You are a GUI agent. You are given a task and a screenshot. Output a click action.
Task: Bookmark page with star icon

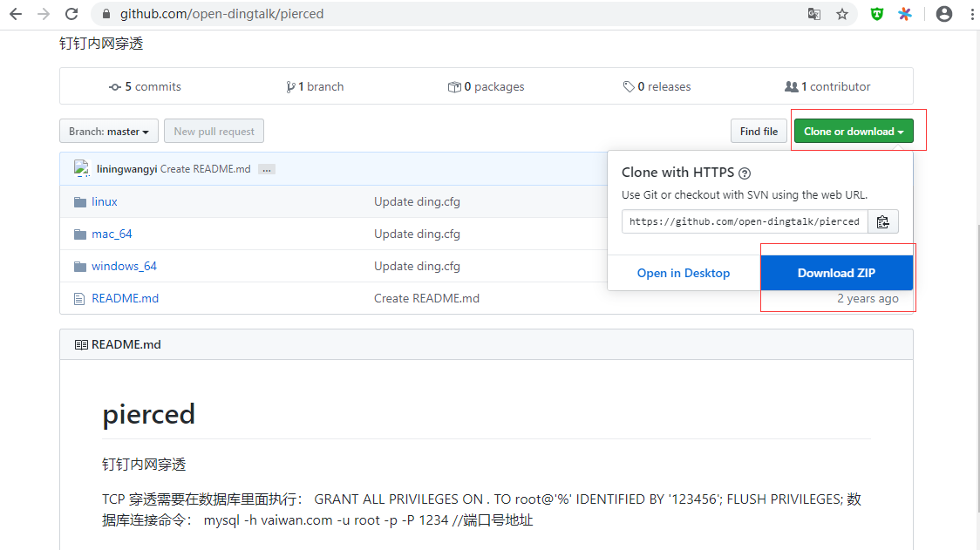(842, 14)
